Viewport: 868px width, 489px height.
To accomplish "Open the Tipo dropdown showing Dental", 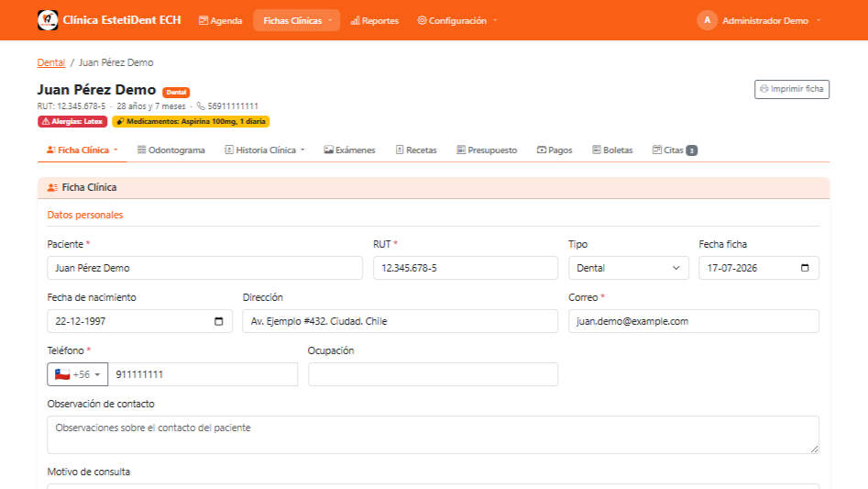I will coord(628,268).
